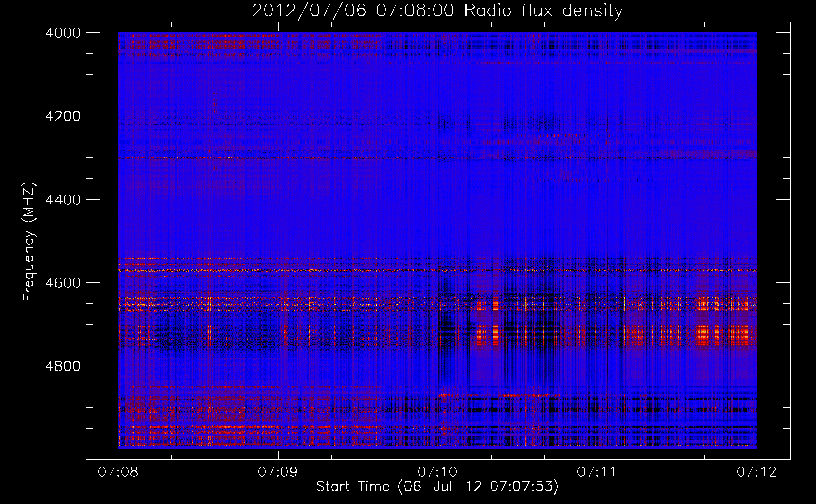Click the 'Frequency (MHZ)' axis label
Image resolution: width=816 pixels, height=504 pixels.
click(29, 241)
